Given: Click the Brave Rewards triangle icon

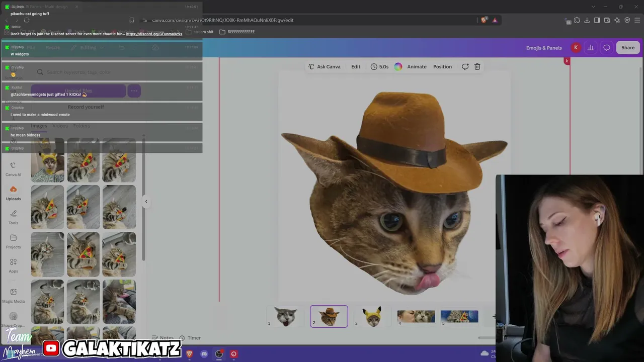Looking at the screenshot, I should click(495, 20).
